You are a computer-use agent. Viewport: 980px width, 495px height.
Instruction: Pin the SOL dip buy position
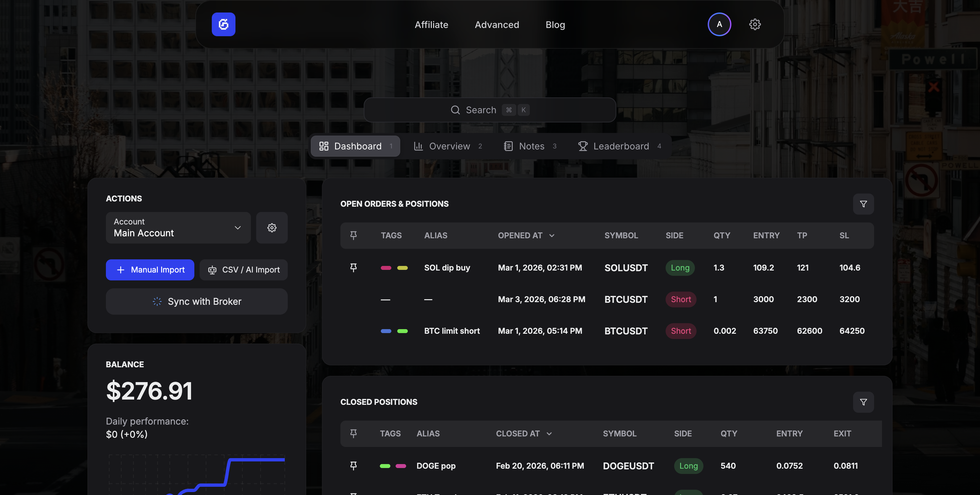pyautogui.click(x=354, y=268)
